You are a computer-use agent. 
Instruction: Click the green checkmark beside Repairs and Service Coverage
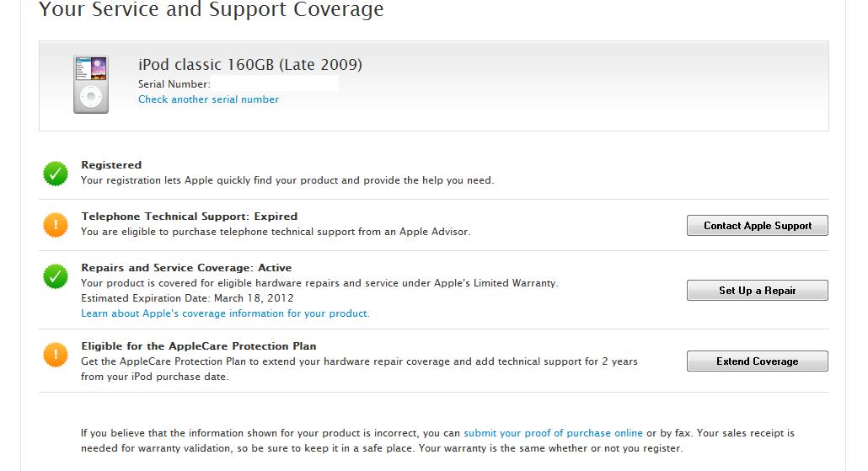click(x=56, y=276)
